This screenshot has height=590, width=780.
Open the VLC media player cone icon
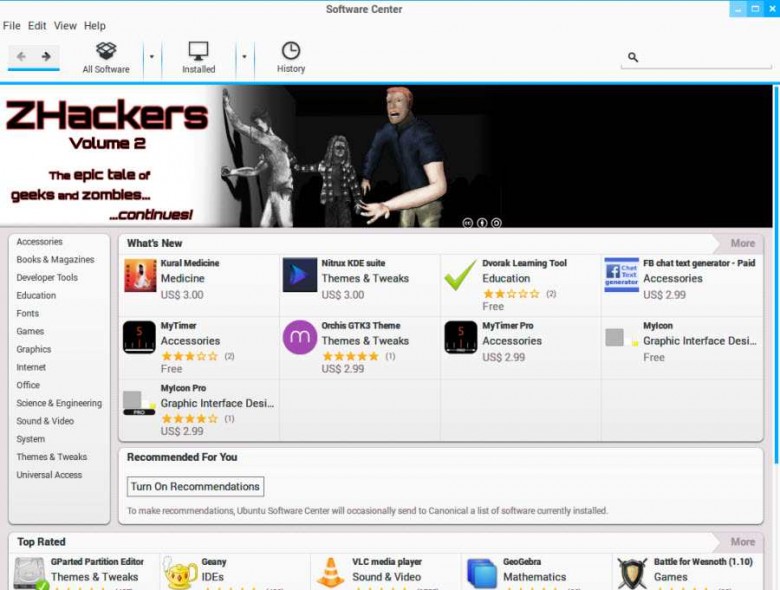(x=330, y=573)
